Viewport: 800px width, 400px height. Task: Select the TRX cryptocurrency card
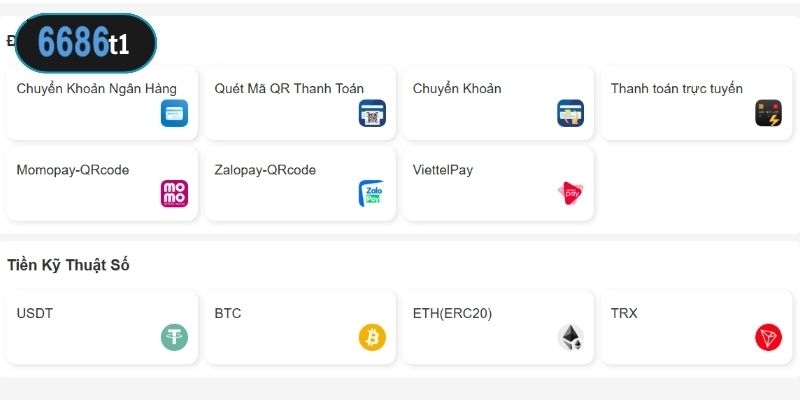tap(696, 327)
